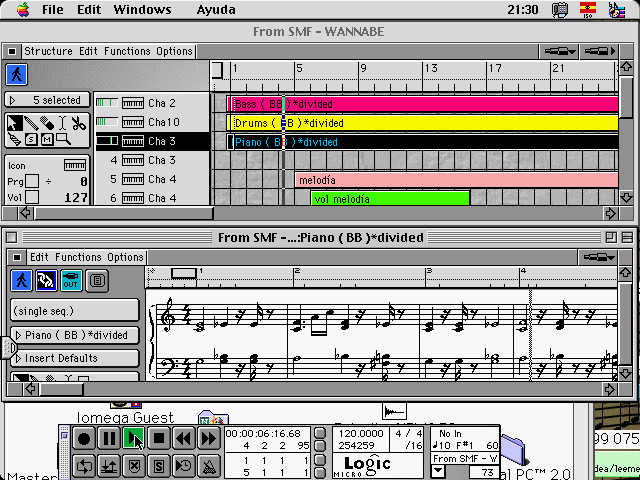Click the keyboard icon beside Icon parameter

click(x=75, y=165)
